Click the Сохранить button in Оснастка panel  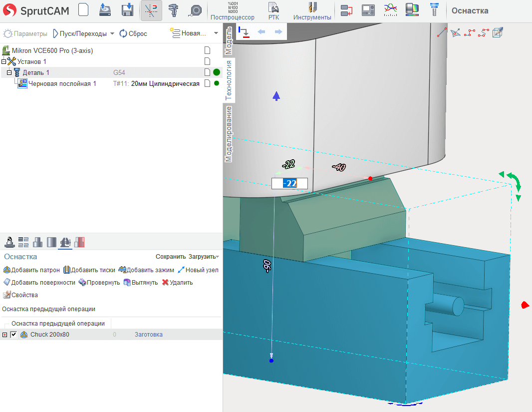pyautogui.click(x=171, y=257)
